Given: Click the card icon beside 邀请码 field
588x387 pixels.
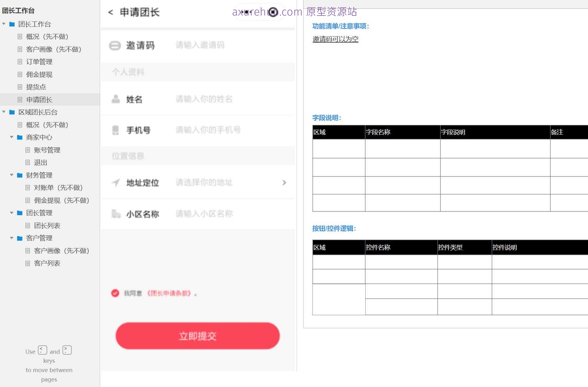Looking at the screenshot, I should tap(115, 45).
